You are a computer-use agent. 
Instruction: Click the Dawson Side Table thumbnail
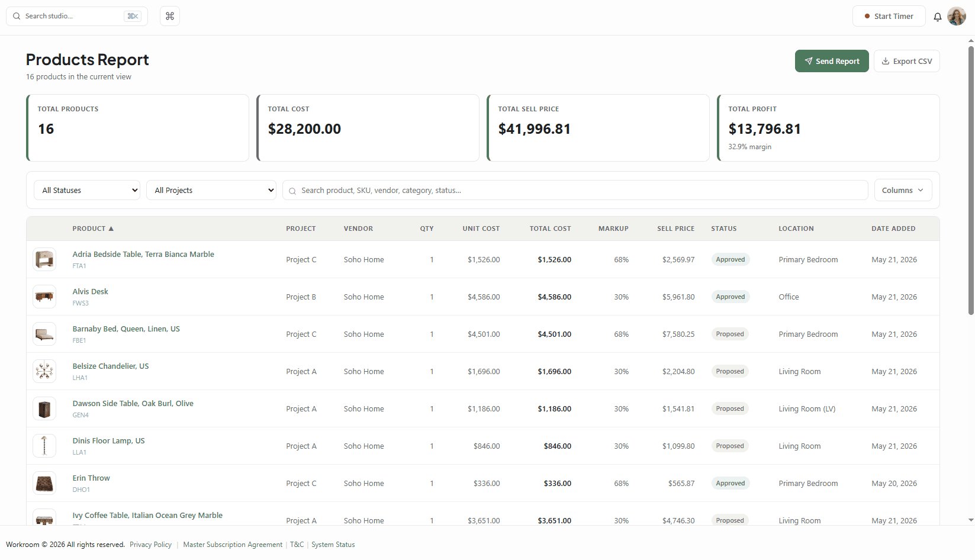coord(44,408)
